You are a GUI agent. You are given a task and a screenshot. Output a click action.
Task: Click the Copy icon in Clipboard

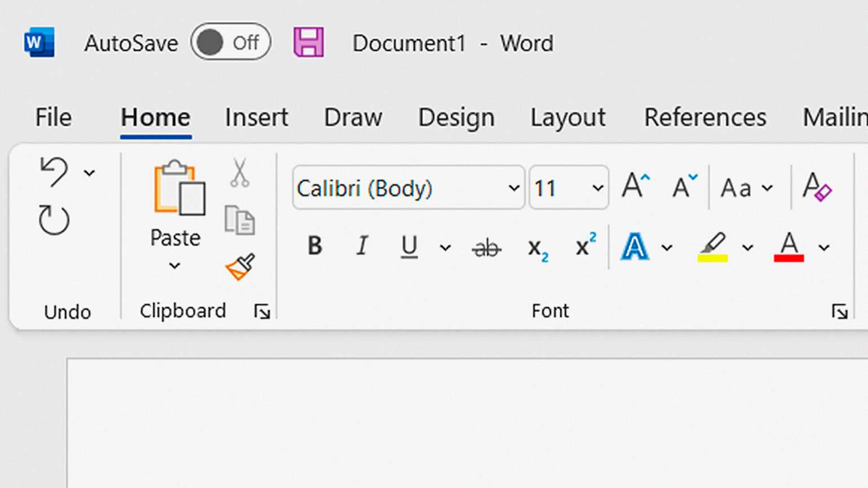(240, 220)
